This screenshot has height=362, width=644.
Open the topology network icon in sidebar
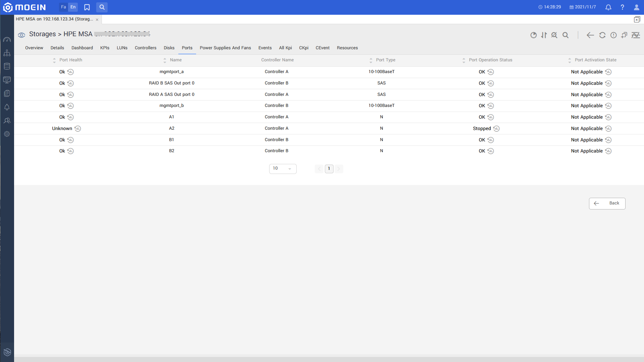point(7,53)
